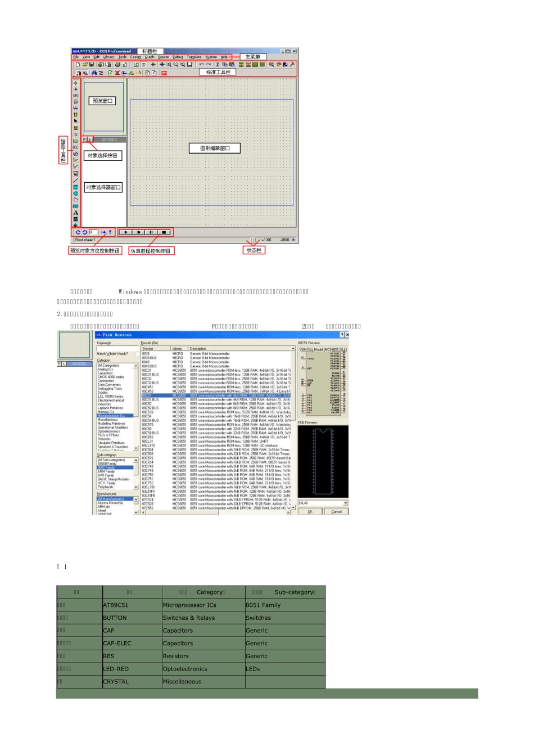Click the rotate anticlockwise icon
534x756 pixels.
85,232
